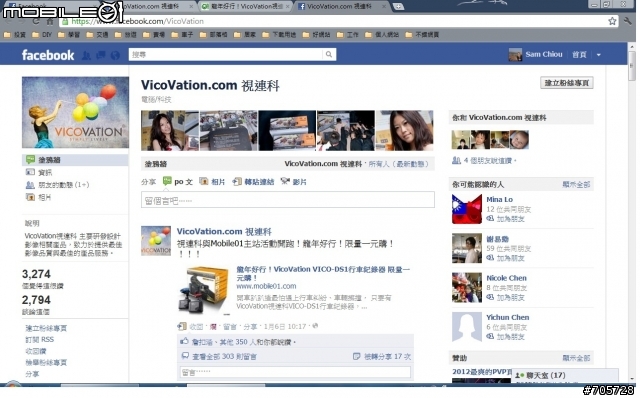Click the browser address bar
Screen dimensions: 640x398
coord(333,21)
